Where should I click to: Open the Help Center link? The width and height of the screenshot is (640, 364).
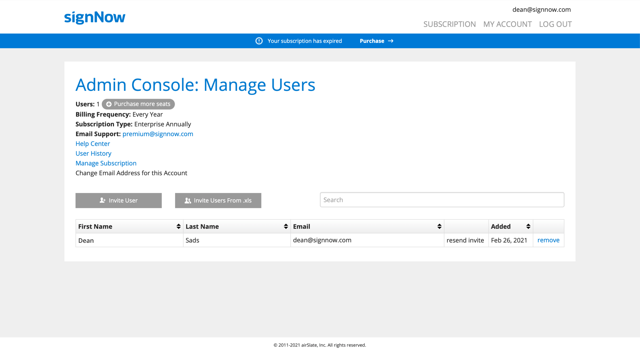[x=93, y=144]
